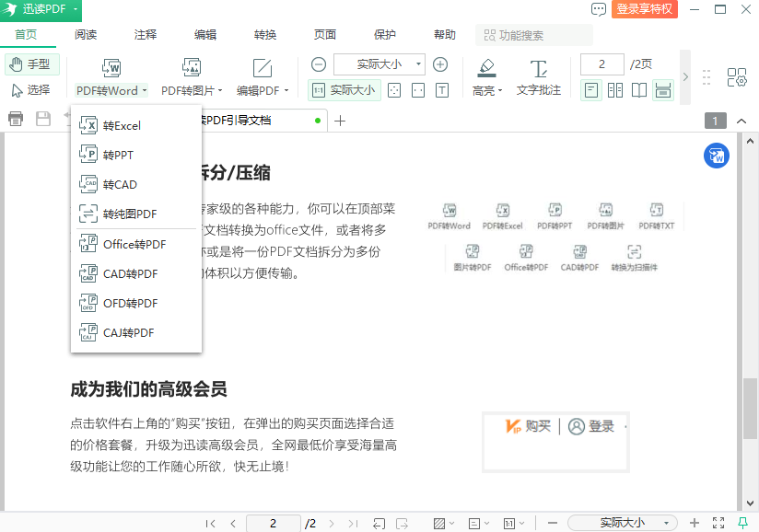Viewport: 759px width, 532px height.
Task: Switch to book reading view mode
Action: [639, 90]
